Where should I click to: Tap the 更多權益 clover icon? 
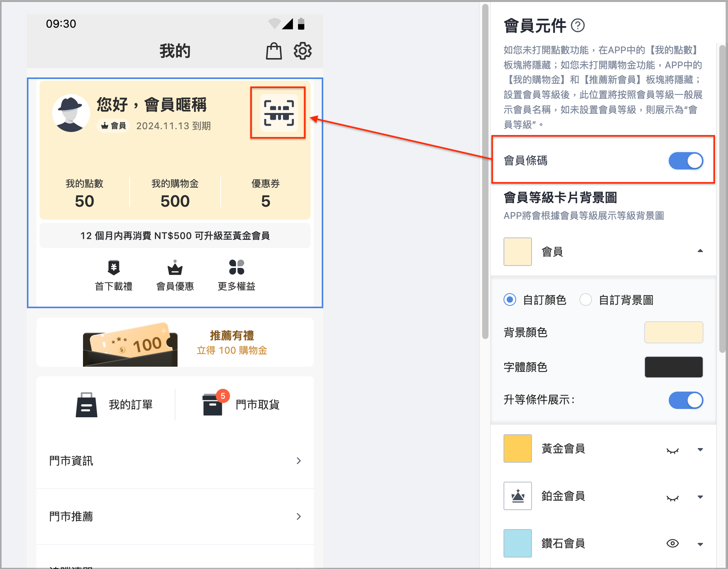click(x=236, y=268)
